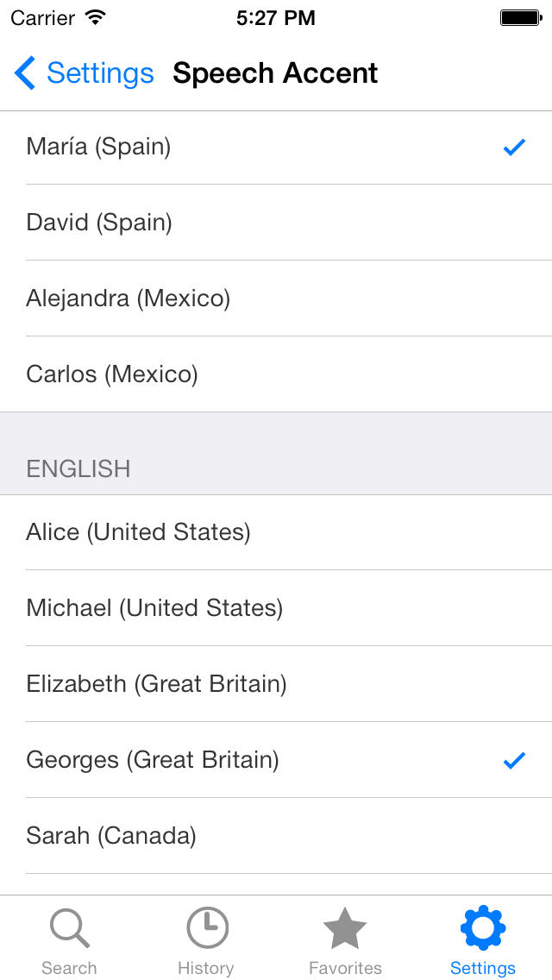Image resolution: width=552 pixels, height=980 pixels.
Task: Tap the Wi-Fi status icon
Action: pos(96,17)
